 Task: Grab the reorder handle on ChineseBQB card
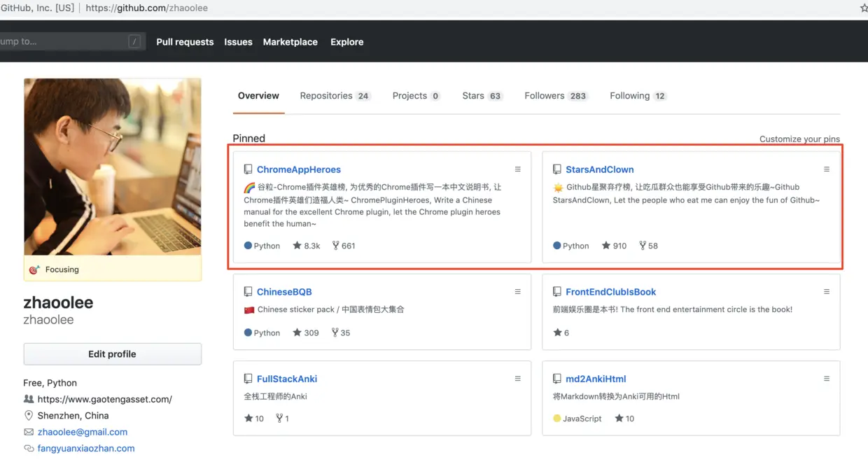(518, 292)
